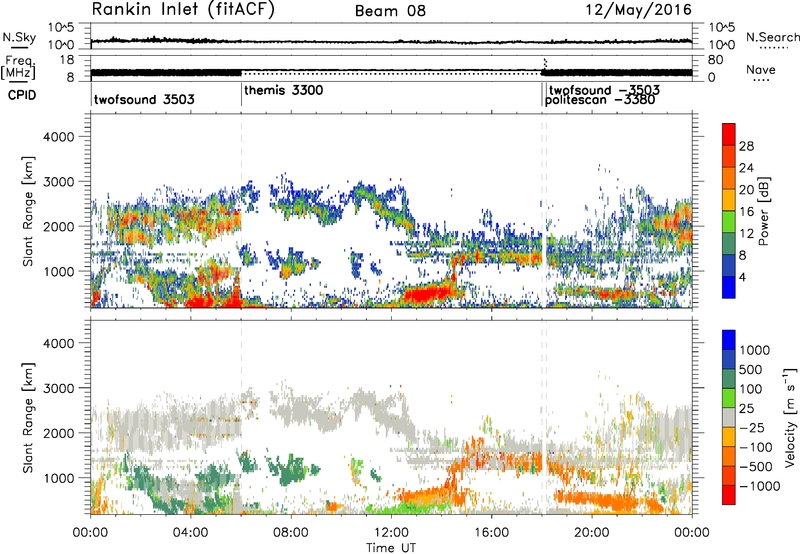Click the '100' tick on the velocity colorbar

click(x=751, y=389)
